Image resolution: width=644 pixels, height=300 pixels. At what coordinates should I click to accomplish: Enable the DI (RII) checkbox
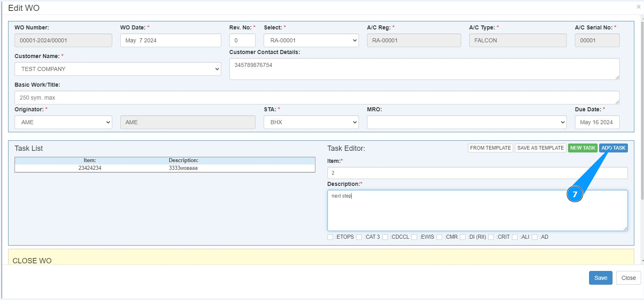[463, 237]
